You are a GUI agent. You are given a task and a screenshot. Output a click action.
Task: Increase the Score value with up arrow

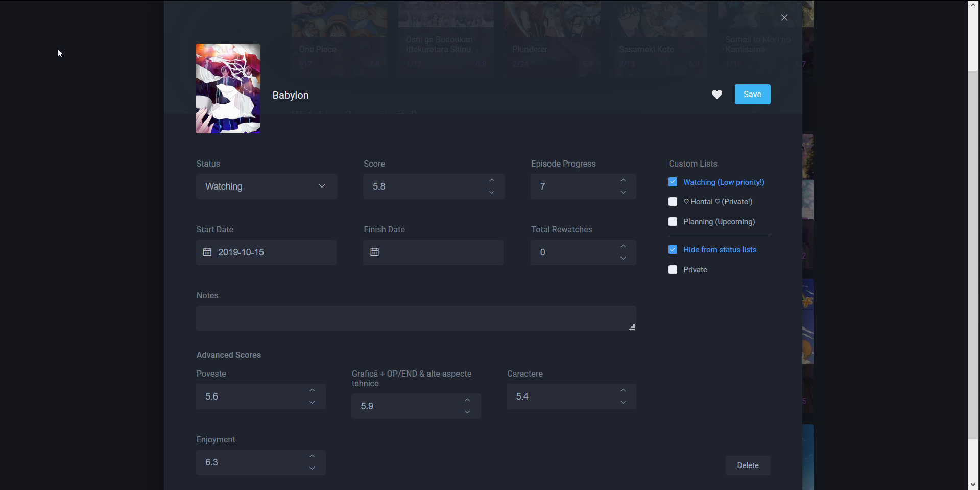[x=492, y=180]
